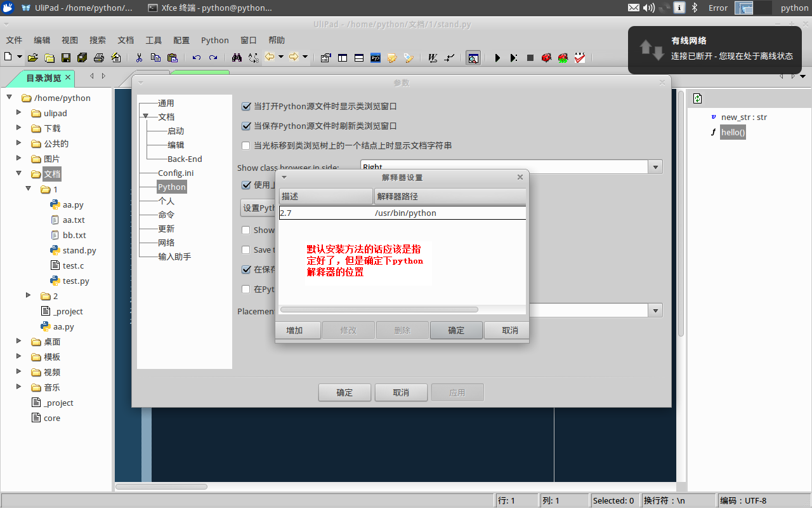Screen dimensions: 812x508
Task: Open the 工具 menu
Action: click(x=154, y=40)
